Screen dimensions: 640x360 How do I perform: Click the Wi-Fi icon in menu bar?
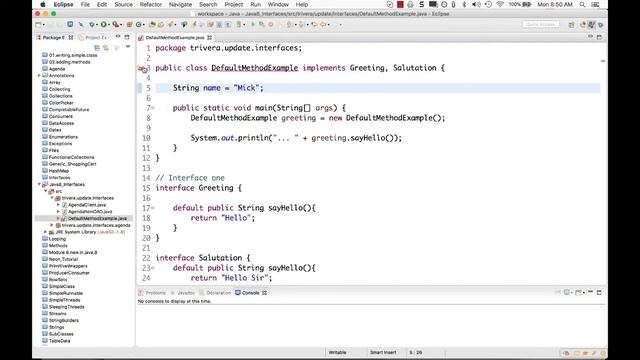(500, 4)
